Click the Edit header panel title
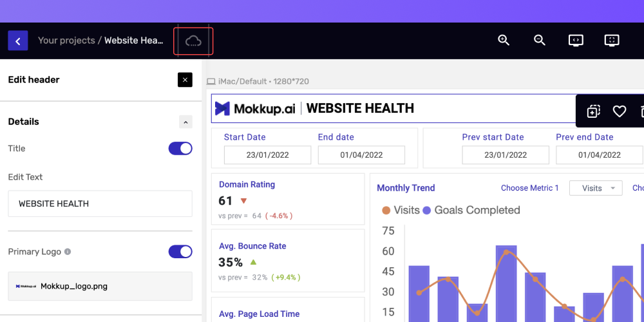 click(33, 80)
